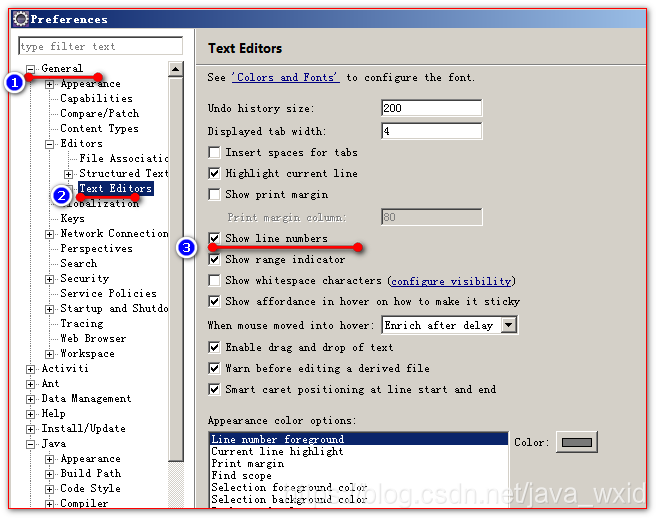Expand the General Appearance node
This screenshot has width=656, height=518.
(x=49, y=85)
